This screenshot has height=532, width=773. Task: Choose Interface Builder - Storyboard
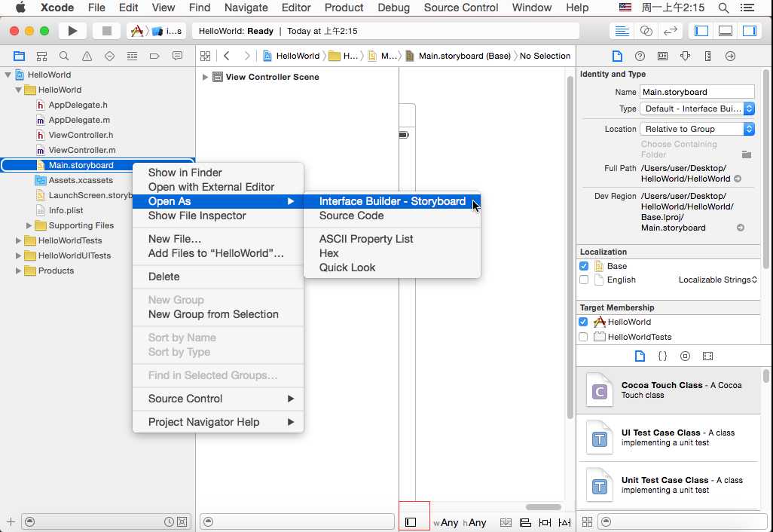pyautogui.click(x=392, y=201)
